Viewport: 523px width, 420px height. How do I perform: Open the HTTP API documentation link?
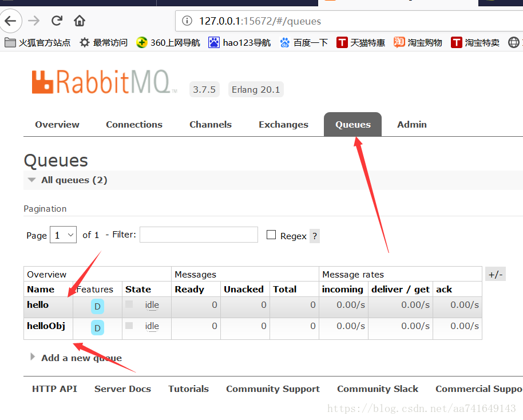point(54,389)
